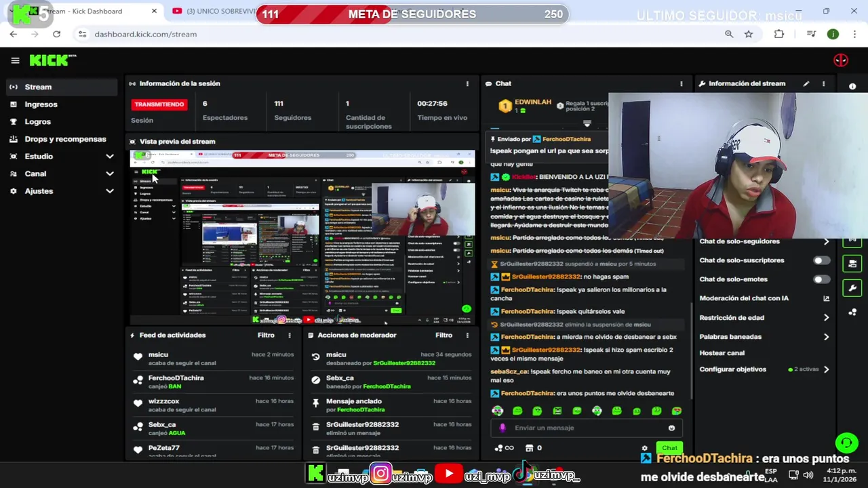Go back with browser back arrow

(14, 34)
